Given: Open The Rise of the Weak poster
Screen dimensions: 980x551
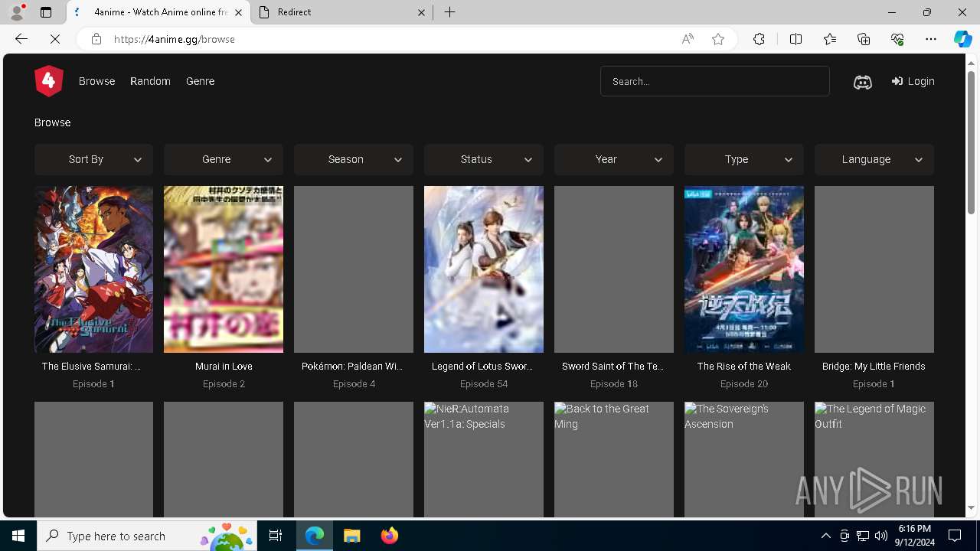Looking at the screenshot, I should click(744, 269).
